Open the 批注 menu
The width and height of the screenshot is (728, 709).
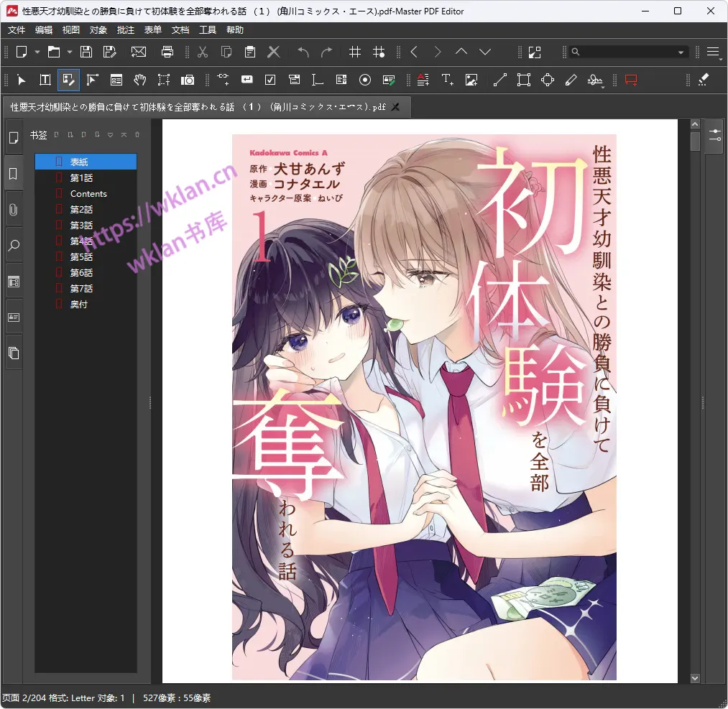click(x=126, y=30)
